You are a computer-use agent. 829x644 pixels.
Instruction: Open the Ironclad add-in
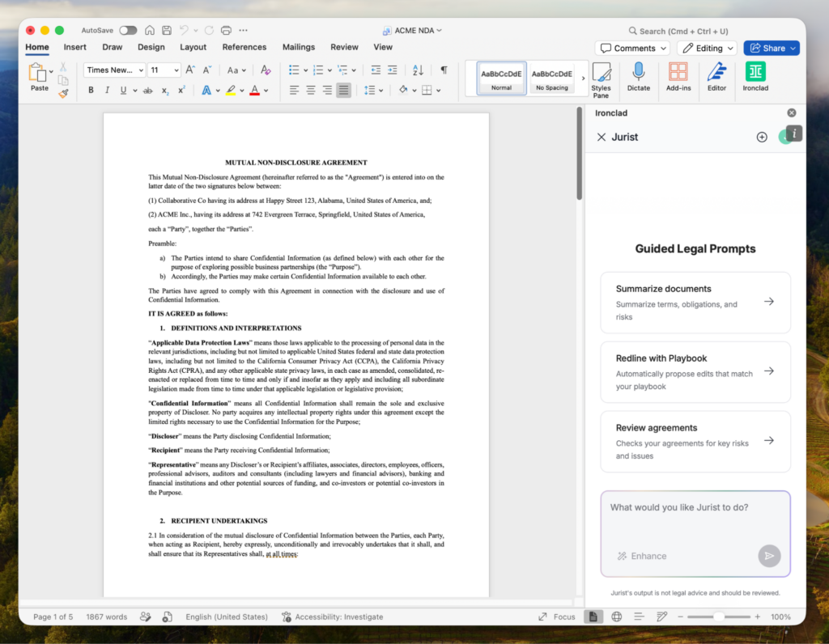755,77
